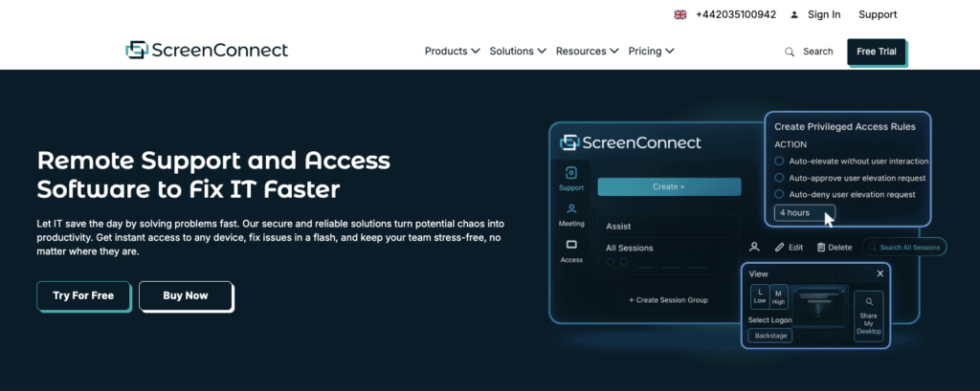Click the user icon beside Edit
This screenshot has height=391, width=980.
point(754,248)
